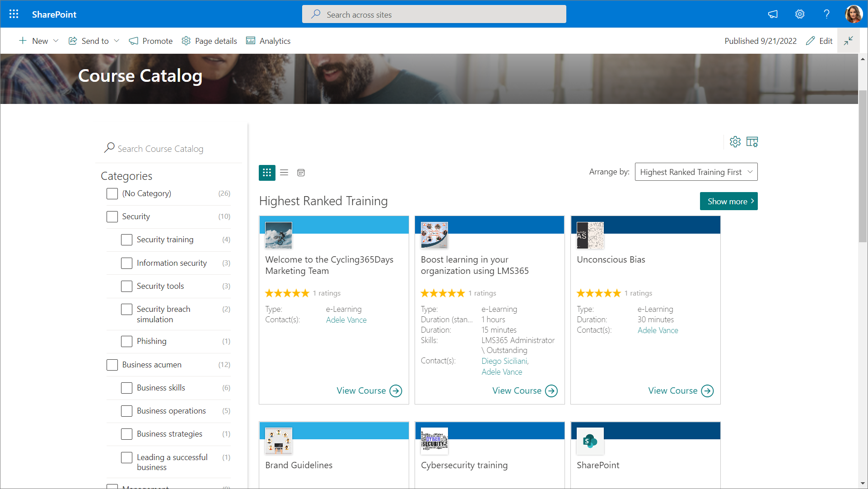Select the grid tile view icon
The image size is (868, 489).
point(267,173)
